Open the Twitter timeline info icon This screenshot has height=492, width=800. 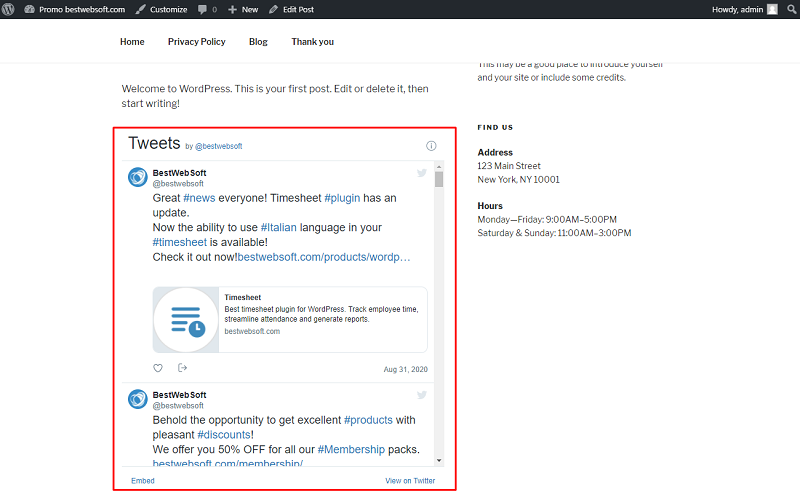coord(431,146)
